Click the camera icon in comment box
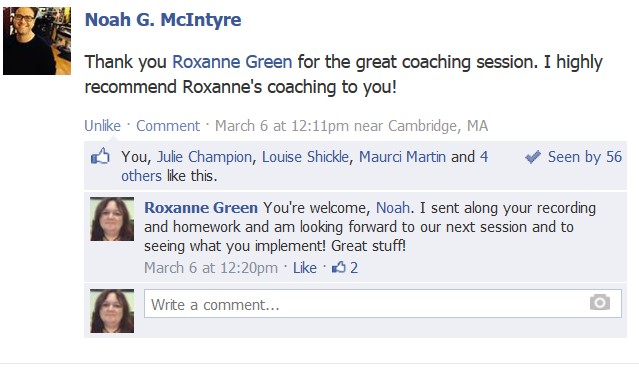Screen dimensions: 639x385 click(599, 302)
